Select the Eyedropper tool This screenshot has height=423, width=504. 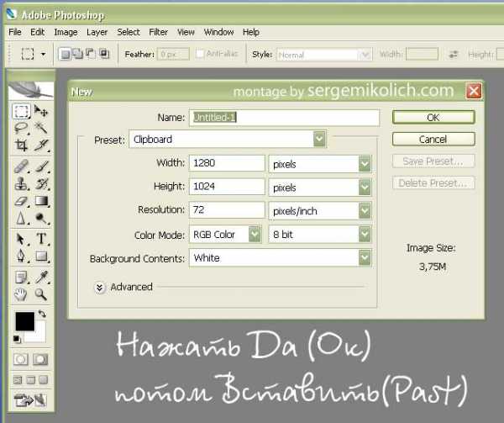pos(41,277)
